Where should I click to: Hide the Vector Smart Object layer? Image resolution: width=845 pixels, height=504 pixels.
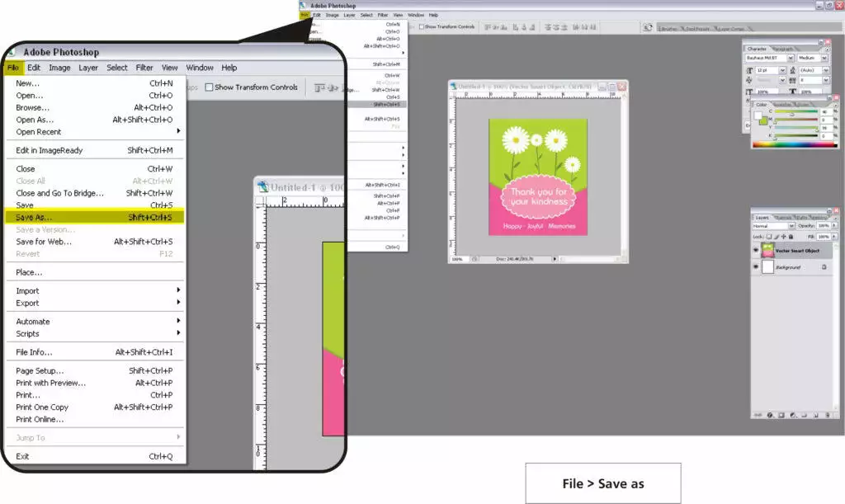tap(757, 250)
